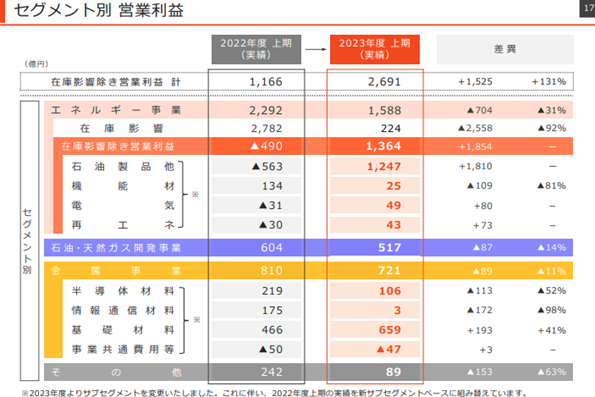Select the 機能材 row label
This screenshot has width=595, height=397.
point(123,186)
